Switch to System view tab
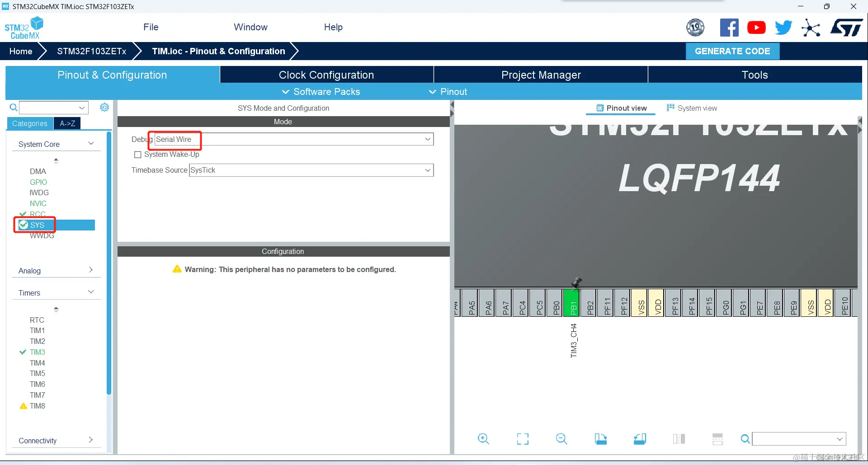Viewport: 868px width, 465px height. (x=692, y=108)
